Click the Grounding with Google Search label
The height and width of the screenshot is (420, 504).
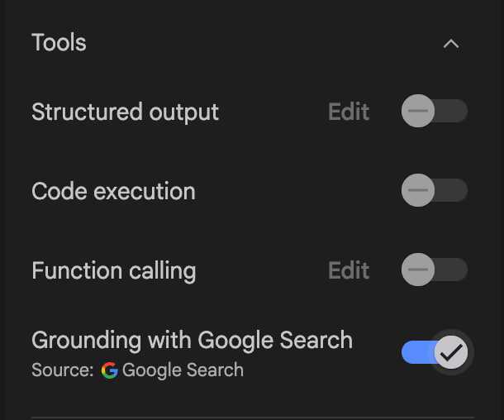tap(193, 341)
